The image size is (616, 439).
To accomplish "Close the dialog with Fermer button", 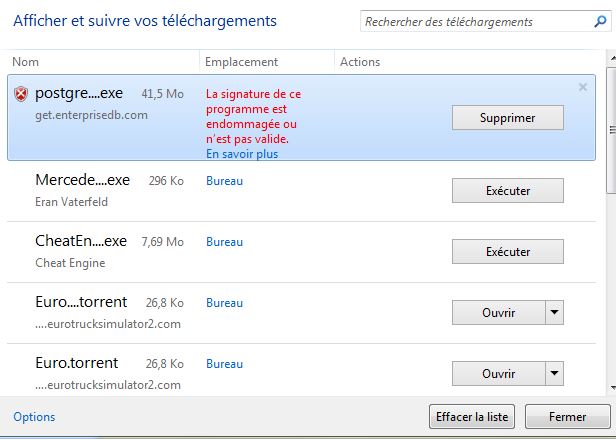I will tap(568, 417).
